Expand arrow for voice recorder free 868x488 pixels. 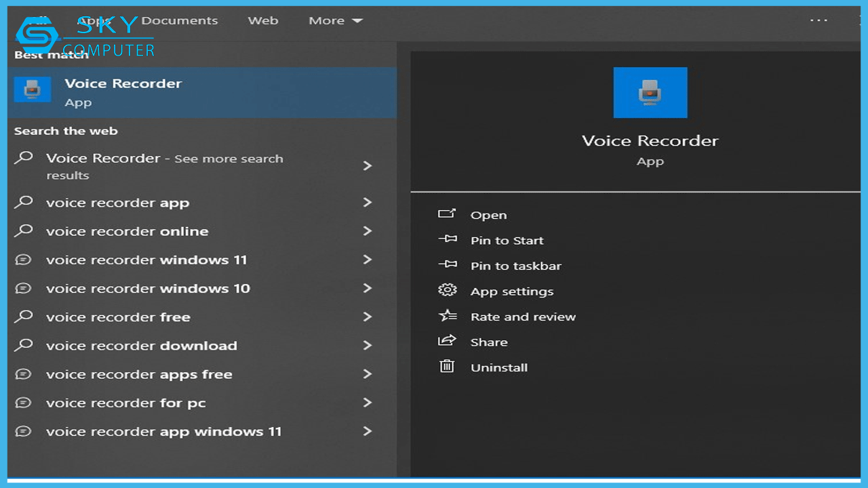(368, 317)
